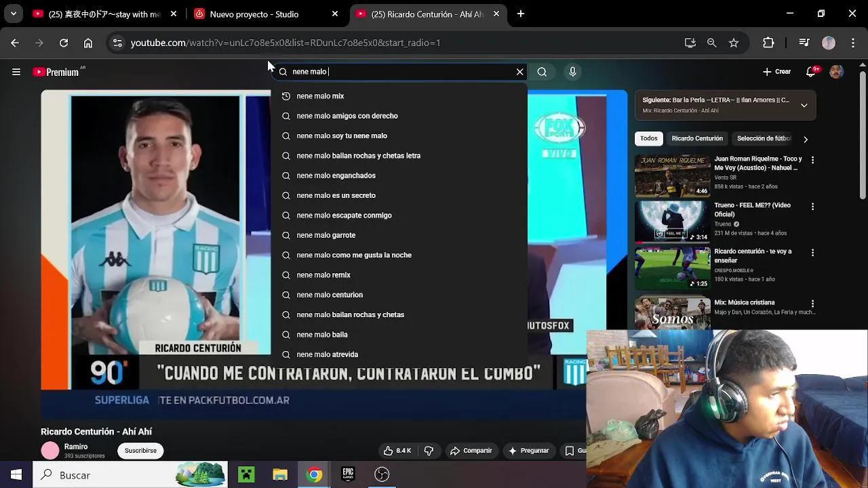
Task: Click Suscribirse to Ramiro channel
Action: click(x=140, y=451)
